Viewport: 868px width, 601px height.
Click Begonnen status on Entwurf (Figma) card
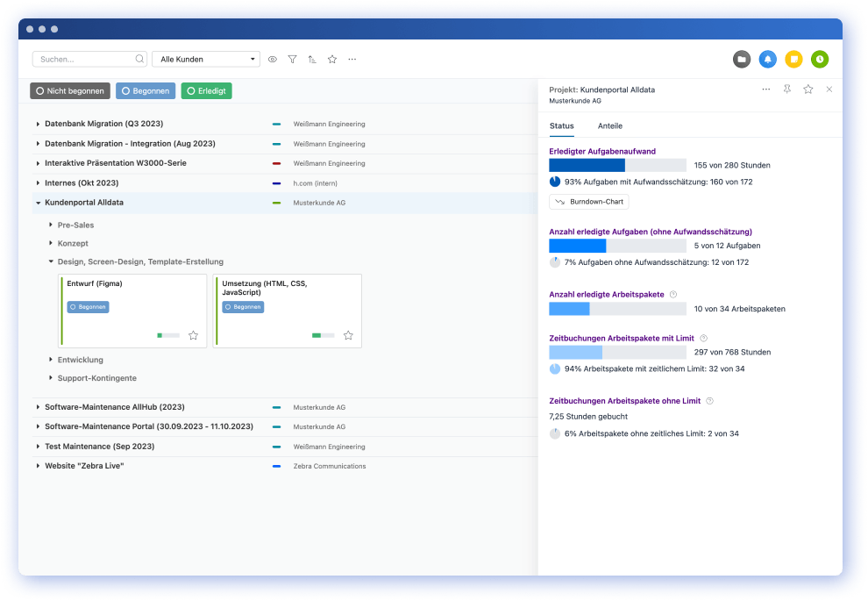(x=88, y=307)
